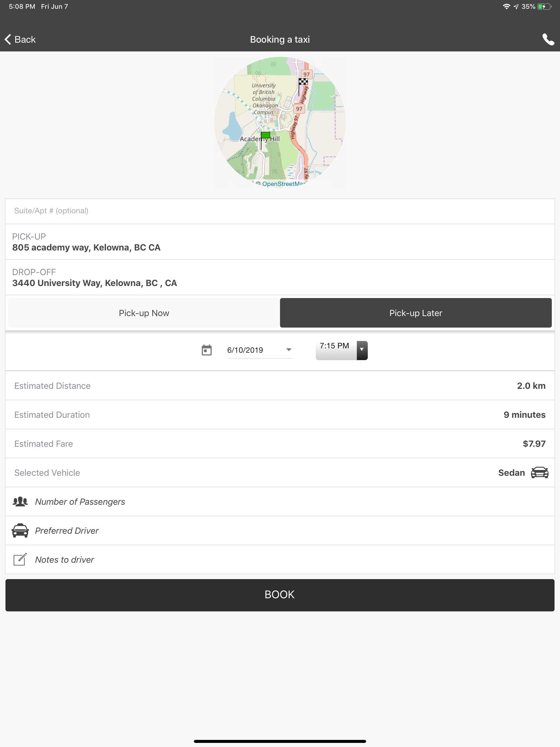Tap the 5:08 PM clock in status bar
This screenshot has height=747, width=560.
coord(22,6)
